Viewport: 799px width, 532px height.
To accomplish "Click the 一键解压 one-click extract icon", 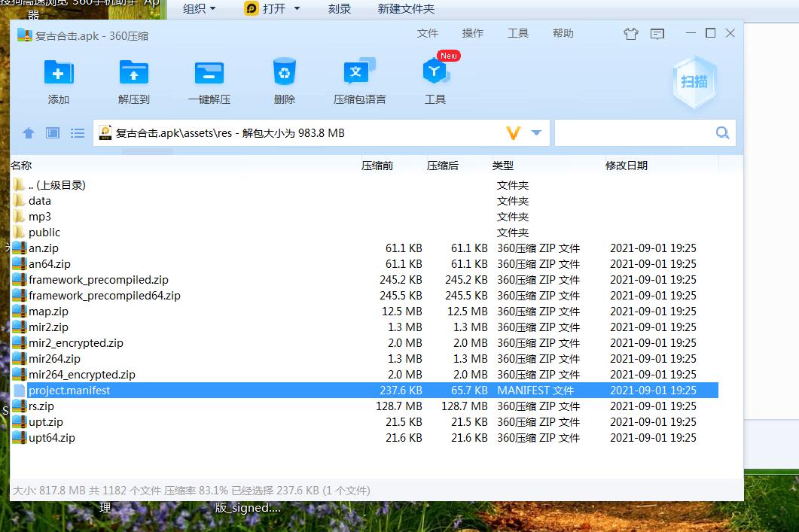I will tap(209, 74).
